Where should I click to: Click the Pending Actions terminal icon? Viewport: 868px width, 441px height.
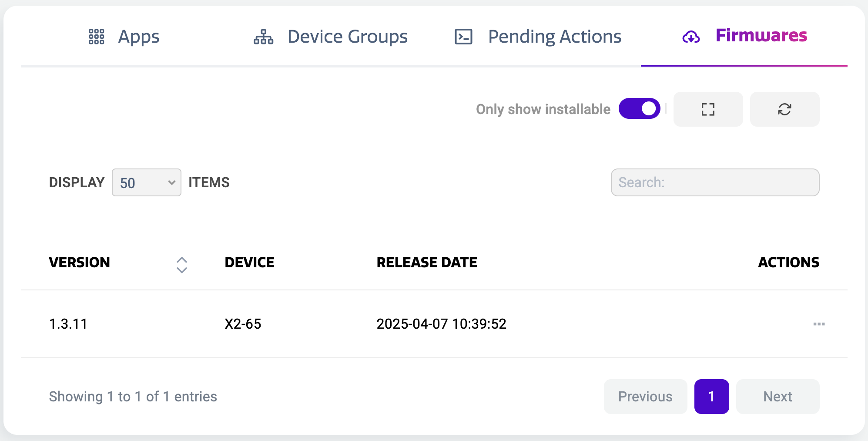click(463, 37)
